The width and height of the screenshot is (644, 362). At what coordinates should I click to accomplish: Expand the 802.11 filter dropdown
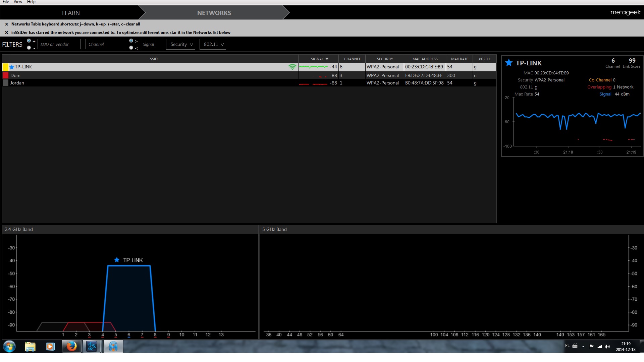pyautogui.click(x=213, y=44)
